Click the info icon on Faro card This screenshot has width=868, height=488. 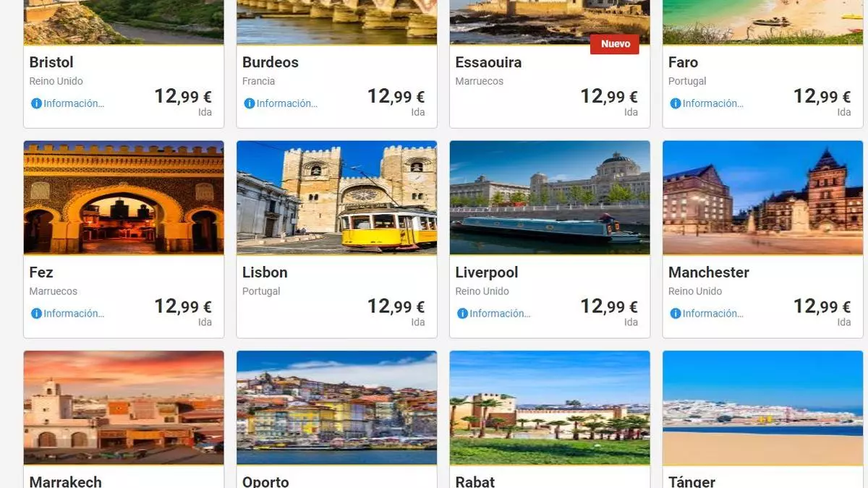676,103
